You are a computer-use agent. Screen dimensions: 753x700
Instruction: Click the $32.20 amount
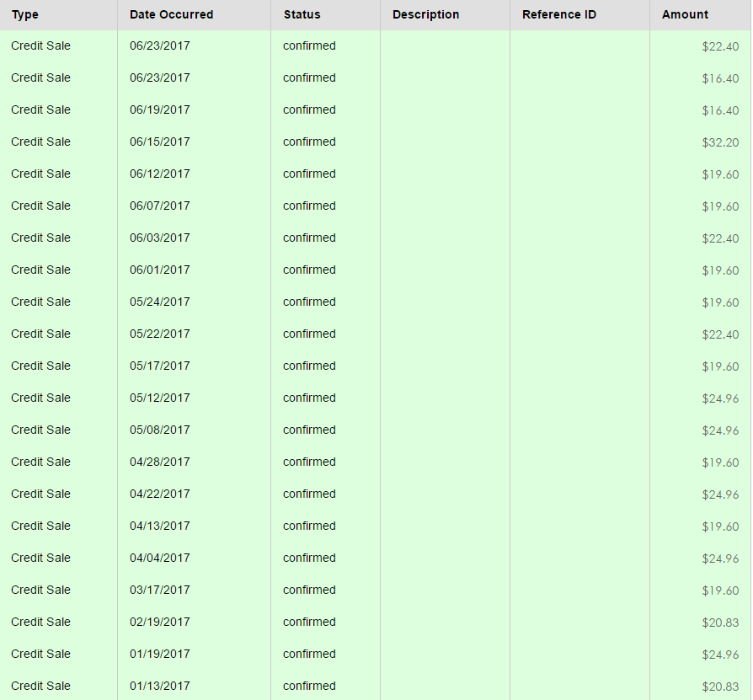coord(720,142)
